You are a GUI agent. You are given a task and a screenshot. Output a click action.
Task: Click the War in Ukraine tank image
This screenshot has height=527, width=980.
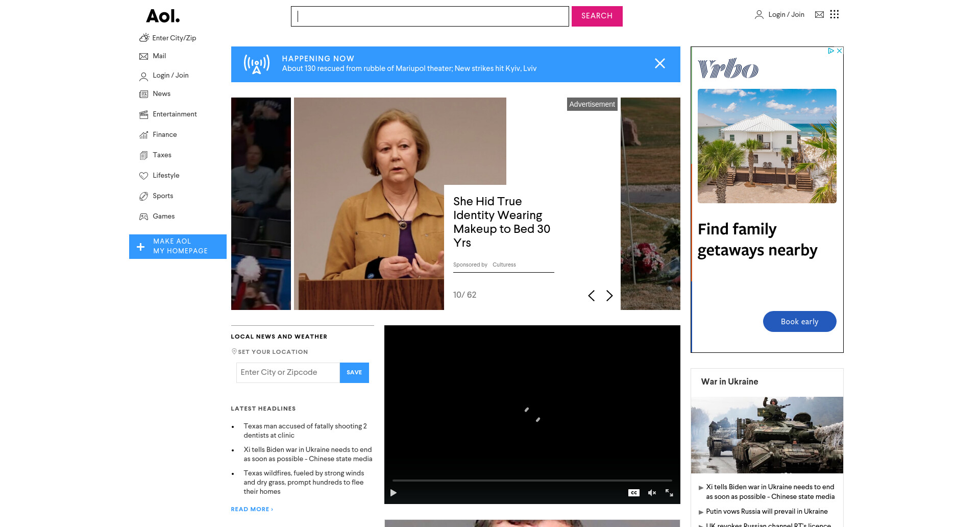click(x=767, y=435)
